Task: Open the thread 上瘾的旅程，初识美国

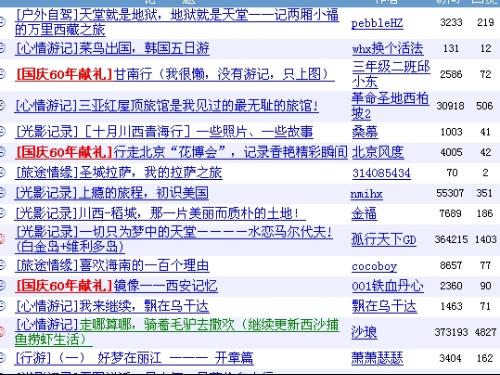Action: [x=112, y=193]
